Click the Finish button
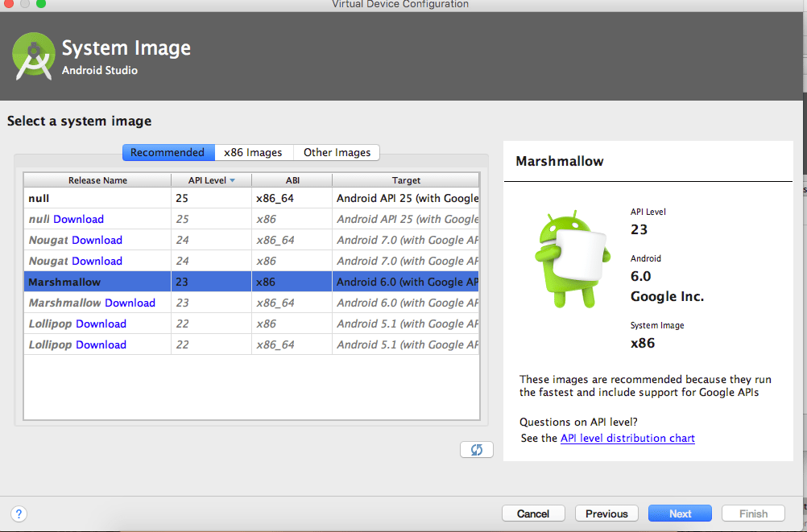The height and width of the screenshot is (532, 807). (754, 513)
